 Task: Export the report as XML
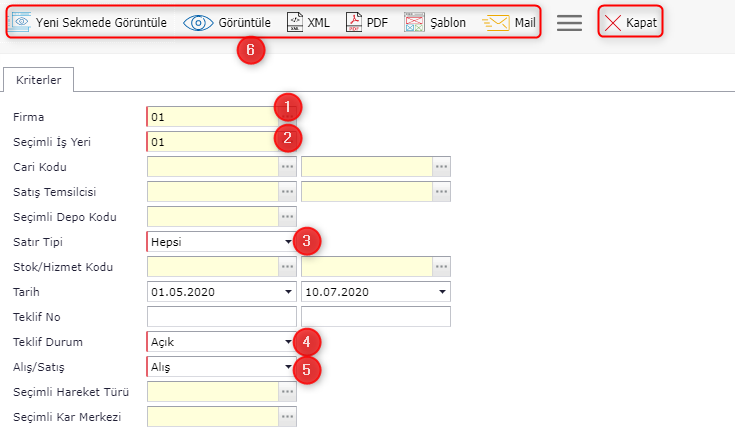coord(295,22)
